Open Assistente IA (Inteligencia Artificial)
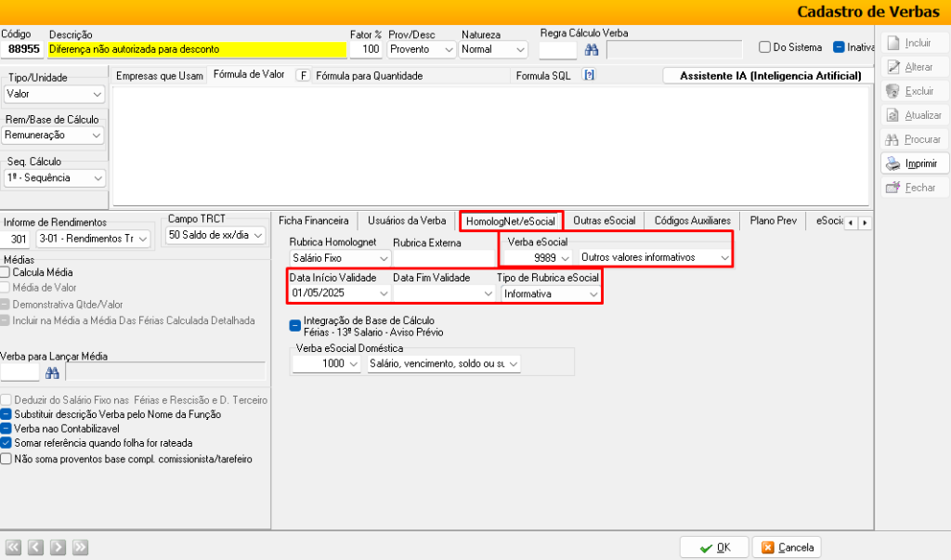Image resolution: width=951 pixels, height=560 pixels. [x=770, y=76]
